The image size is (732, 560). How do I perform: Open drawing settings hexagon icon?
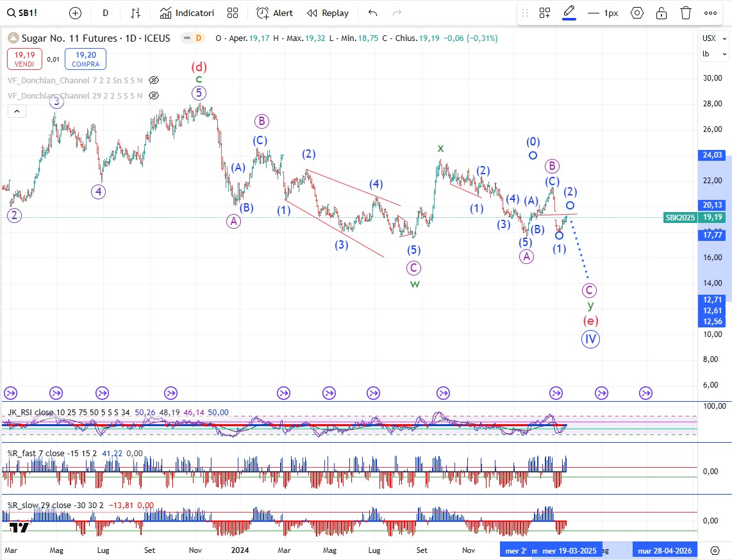(x=636, y=13)
